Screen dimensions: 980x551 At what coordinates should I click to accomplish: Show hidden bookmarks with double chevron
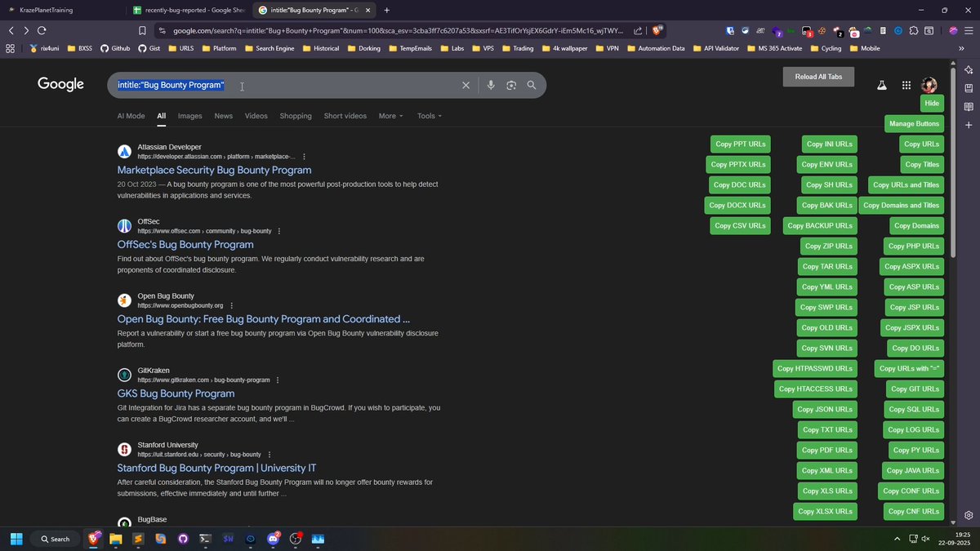tap(961, 48)
